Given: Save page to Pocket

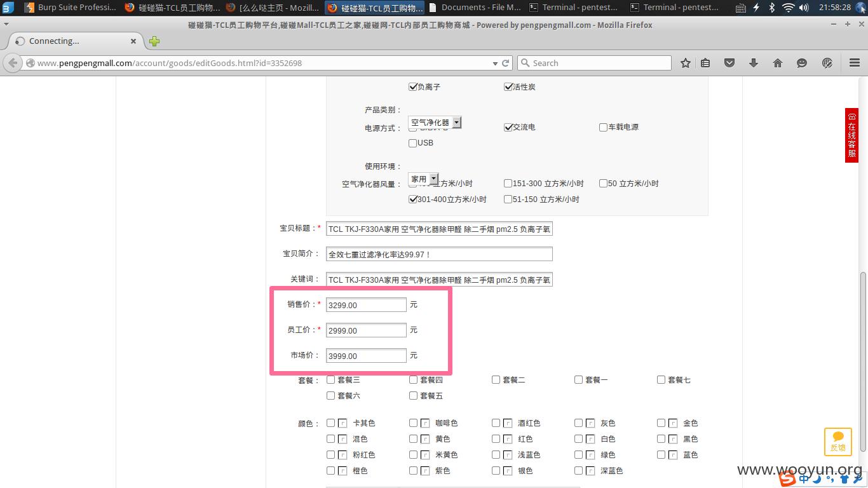Looking at the screenshot, I should coord(729,63).
